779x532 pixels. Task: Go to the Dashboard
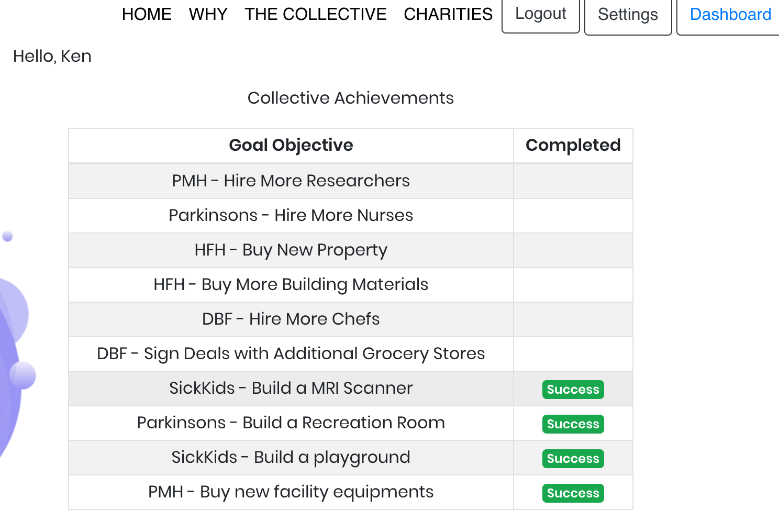[x=730, y=15]
